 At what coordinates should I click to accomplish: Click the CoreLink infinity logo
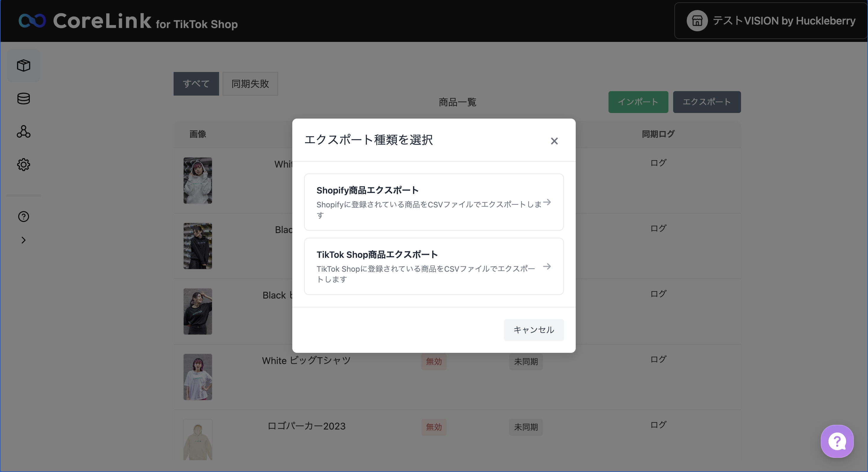[x=32, y=21]
